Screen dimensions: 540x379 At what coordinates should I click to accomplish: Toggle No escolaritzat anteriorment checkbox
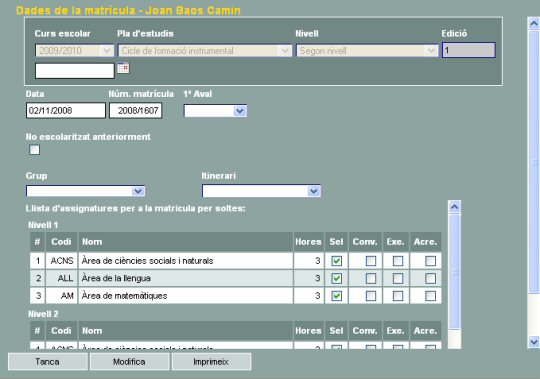[34, 150]
